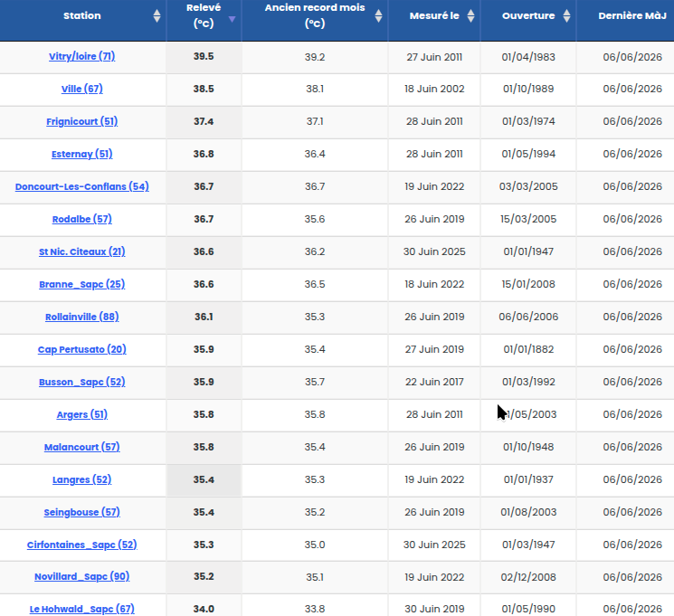This screenshot has height=616, width=674.
Task: Select opening date 01/10/1989
Action: [x=528, y=89]
